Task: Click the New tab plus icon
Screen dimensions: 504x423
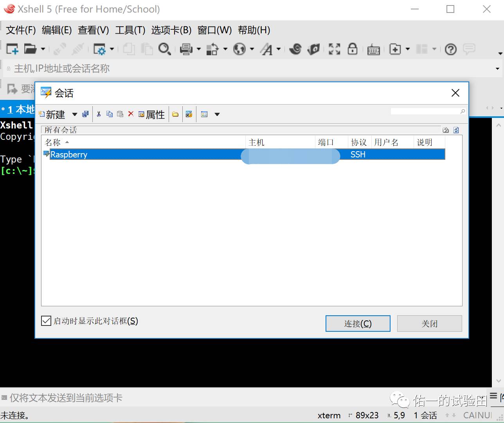Action: 395,49
